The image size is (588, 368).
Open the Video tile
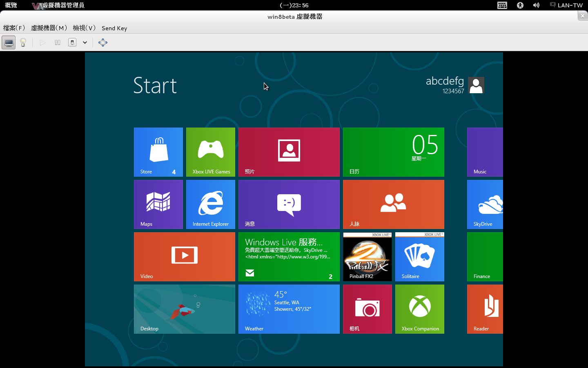(184, 256)
